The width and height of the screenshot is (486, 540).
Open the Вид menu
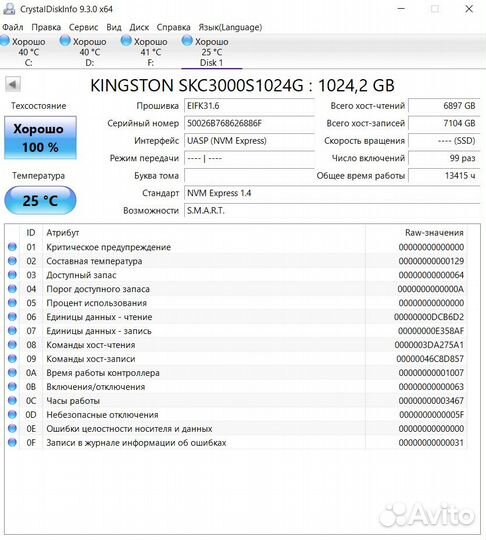tap(114, 27)
